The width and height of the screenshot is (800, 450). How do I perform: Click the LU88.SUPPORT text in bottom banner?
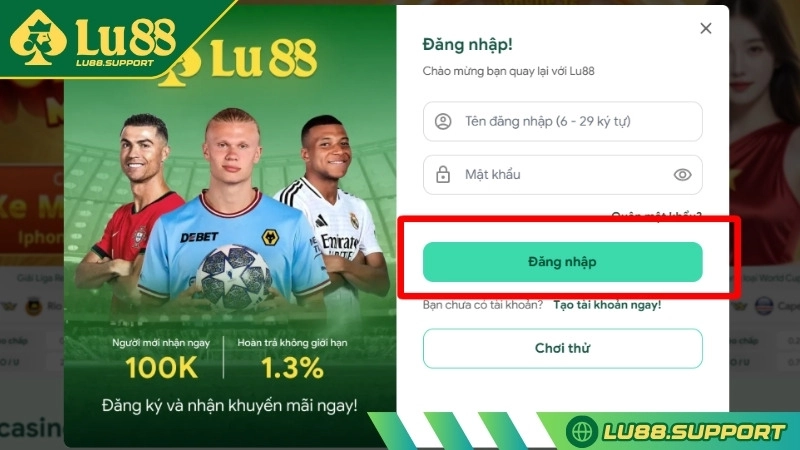tap(694, 432)
